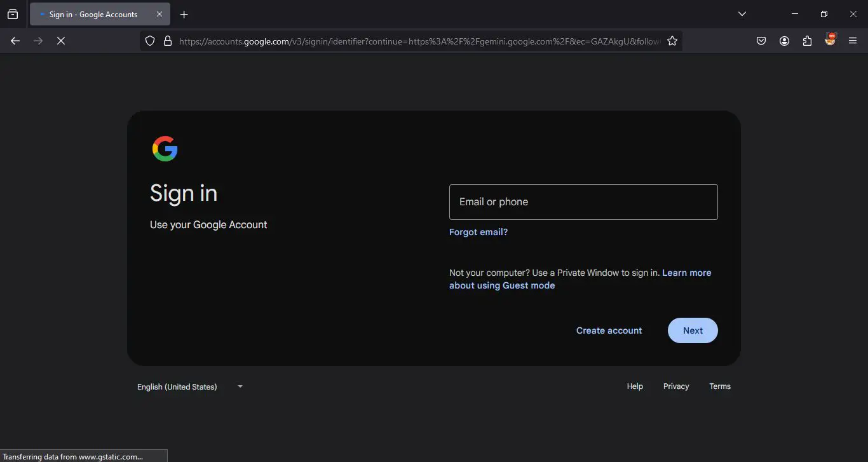Open the Firefox account icon
868x462 pixels.
coord(784,41)
